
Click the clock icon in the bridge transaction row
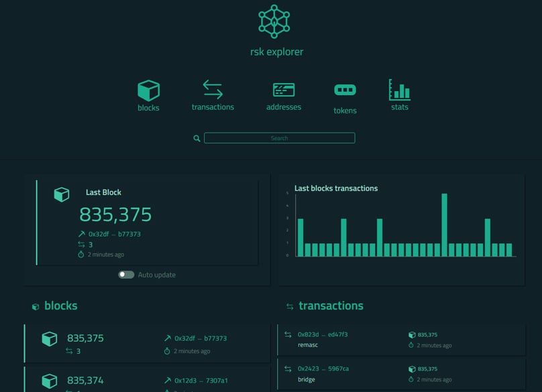(x=411, y=379)
